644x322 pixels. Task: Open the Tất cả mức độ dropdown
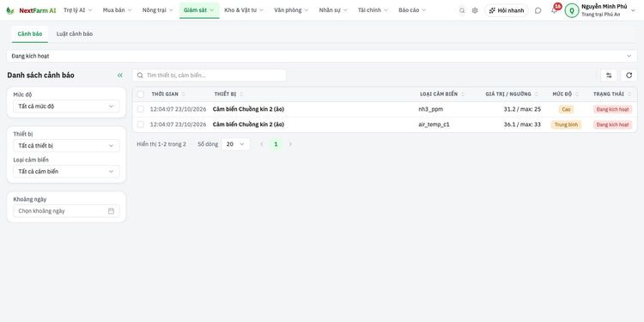pos(66,106)
